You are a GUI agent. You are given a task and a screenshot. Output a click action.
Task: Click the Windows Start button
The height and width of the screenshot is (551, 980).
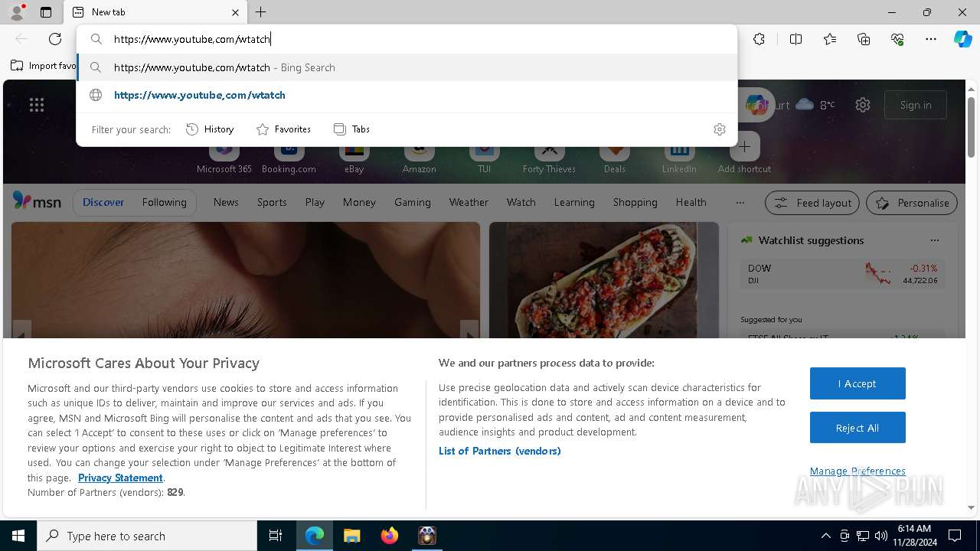point(18,536)
